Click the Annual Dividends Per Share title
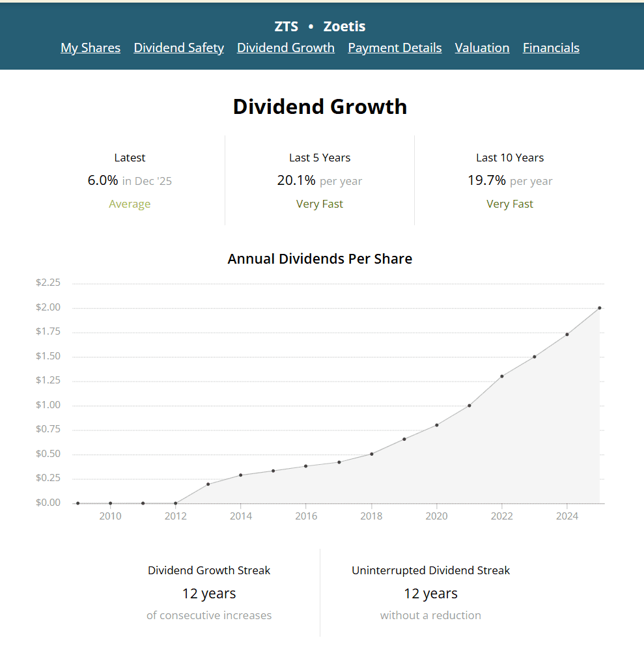 [x=320, y=259]
